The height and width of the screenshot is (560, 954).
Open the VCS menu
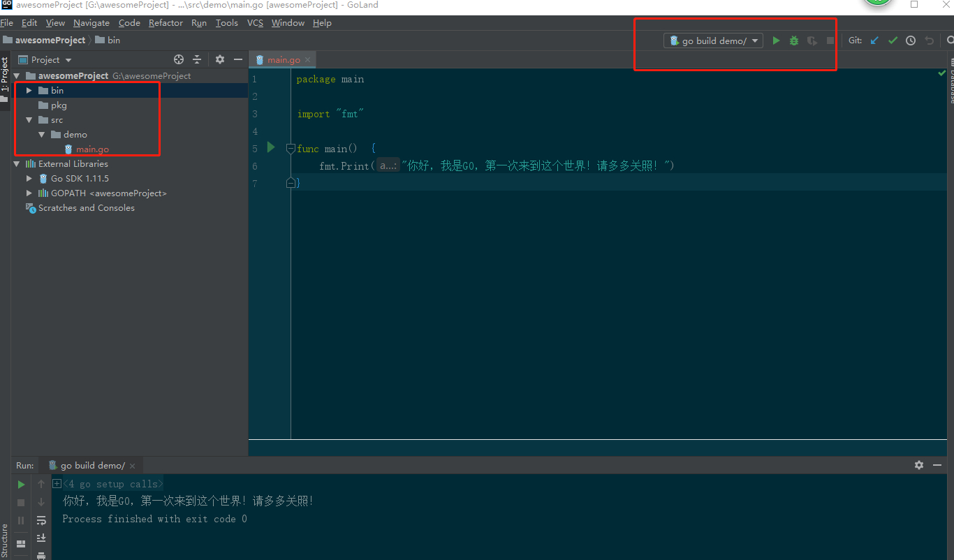(x=255, y=22)
